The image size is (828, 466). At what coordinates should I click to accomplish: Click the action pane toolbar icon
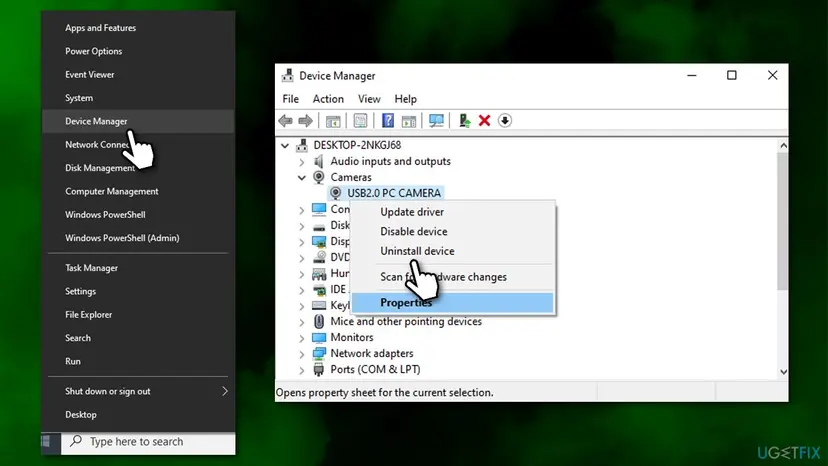coord(409,121)
